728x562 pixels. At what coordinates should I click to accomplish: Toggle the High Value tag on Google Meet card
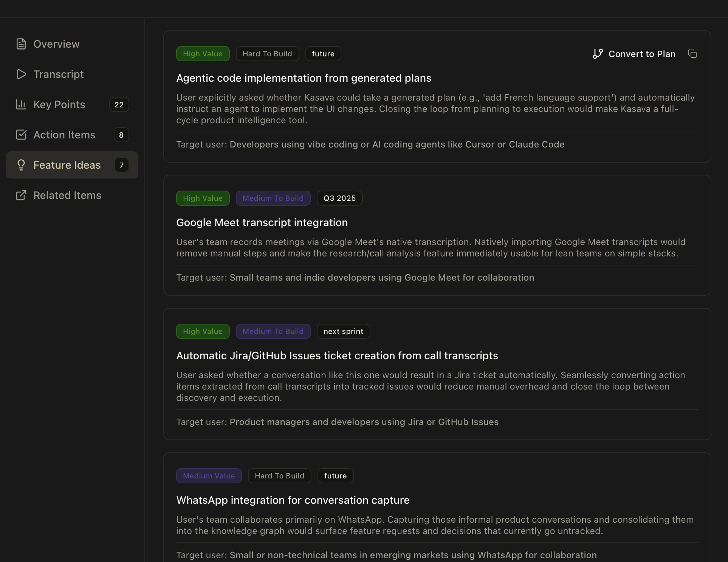tap(203, 198)
